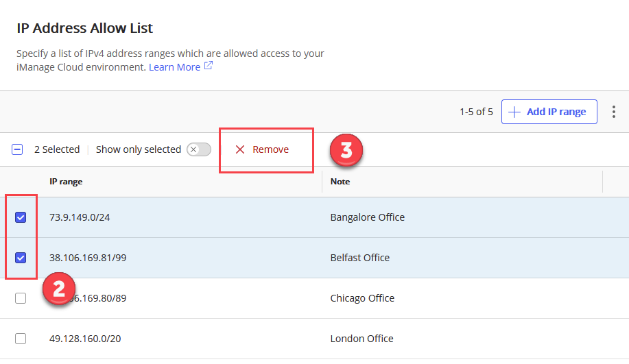Open the three-dot more options menu
Screen dimensions: 629x364
click(614, 112)
